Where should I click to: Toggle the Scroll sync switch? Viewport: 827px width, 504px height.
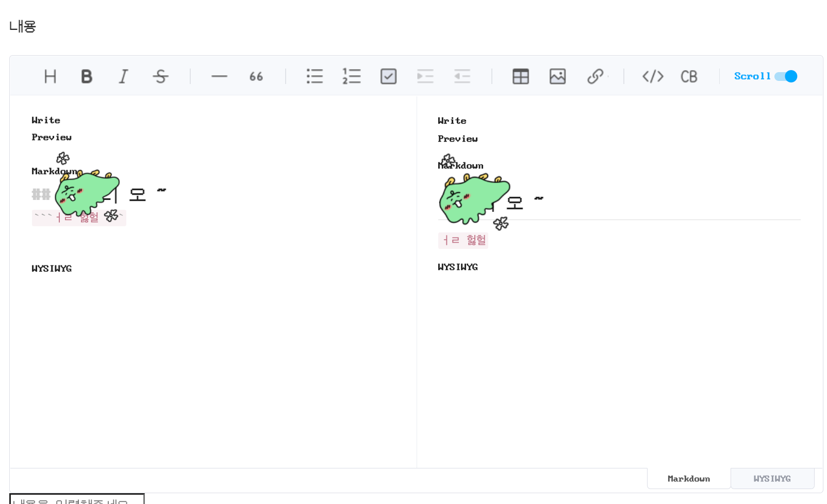click(x=786, y=76)
